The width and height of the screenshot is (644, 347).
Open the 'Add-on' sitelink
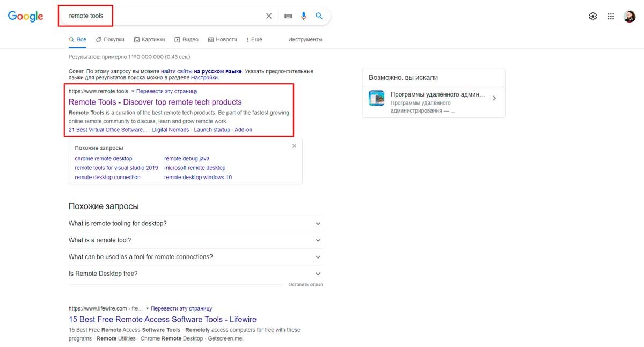(x=244, y=130)
